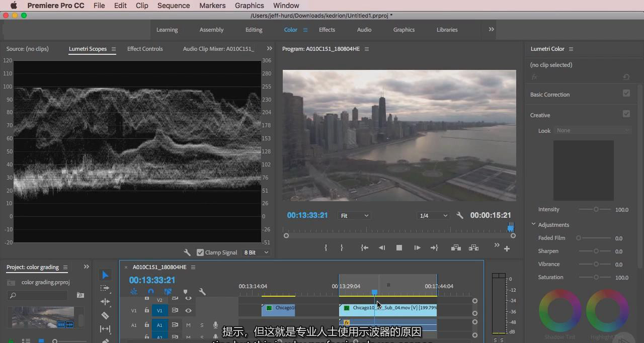Show hidden source panel tabs chevron
Image resolution: width=644 pixels, height=343 pixels.
coord(269,49)
